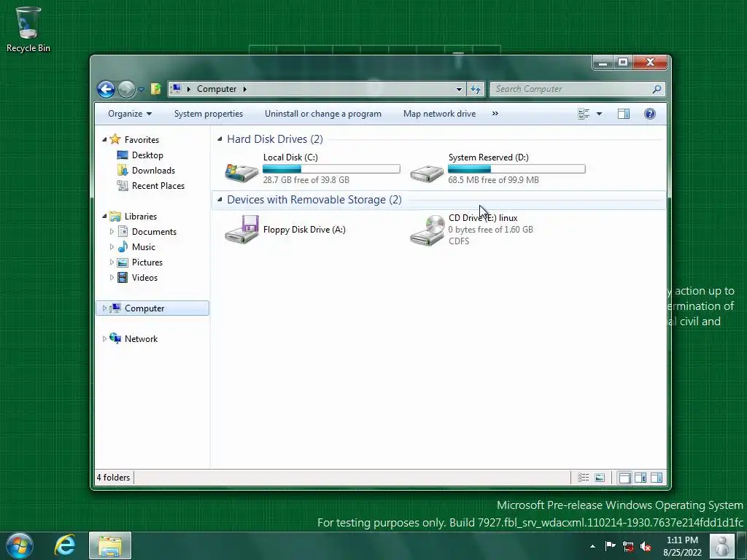The image size is (747, 560).
Task: Click the magnifier search icon
Action: tap(657, 89)
